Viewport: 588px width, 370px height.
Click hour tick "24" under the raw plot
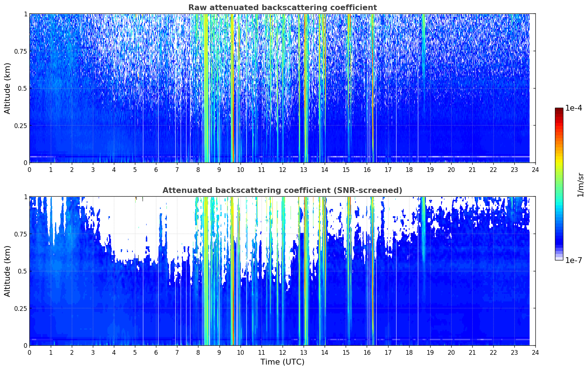click(535, 169)
